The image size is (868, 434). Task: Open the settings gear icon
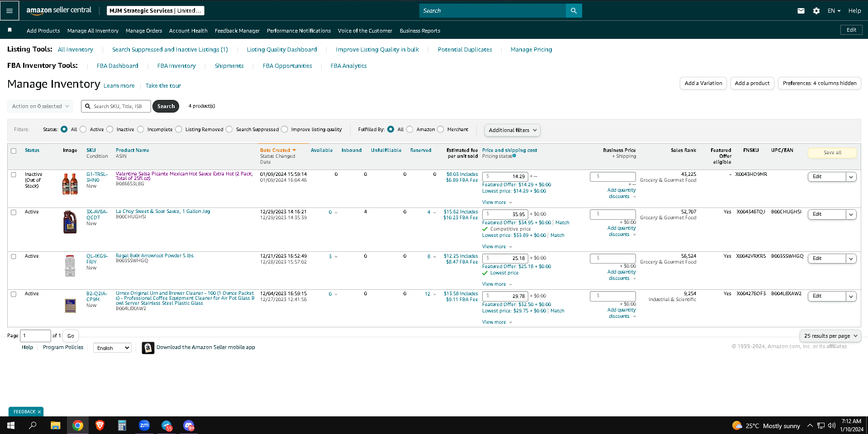click(816, 11)
